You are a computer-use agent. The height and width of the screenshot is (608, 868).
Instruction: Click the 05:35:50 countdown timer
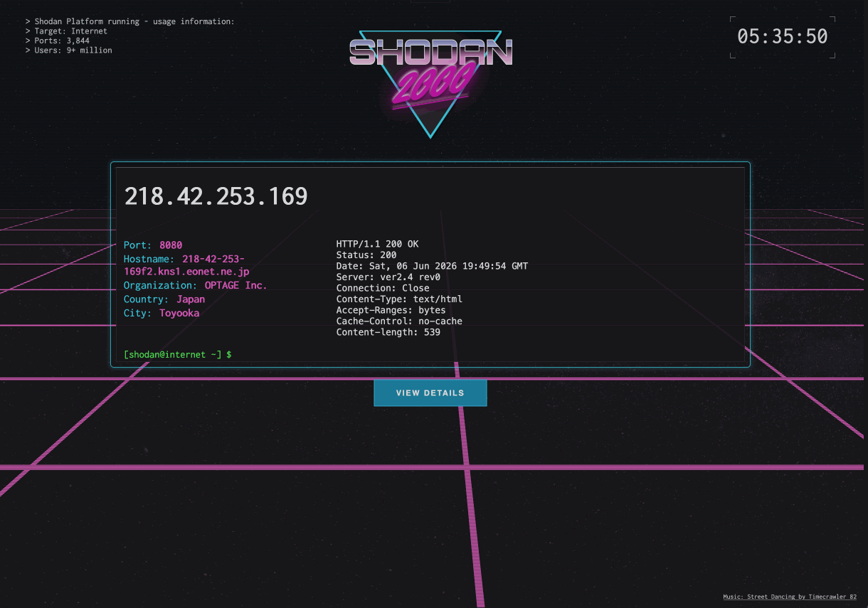coord(783,37)
